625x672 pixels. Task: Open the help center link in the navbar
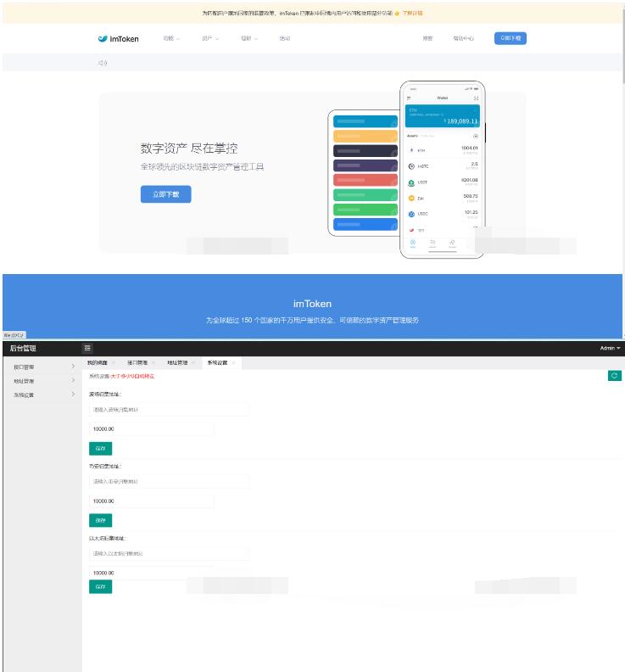[x=463, y=38]
